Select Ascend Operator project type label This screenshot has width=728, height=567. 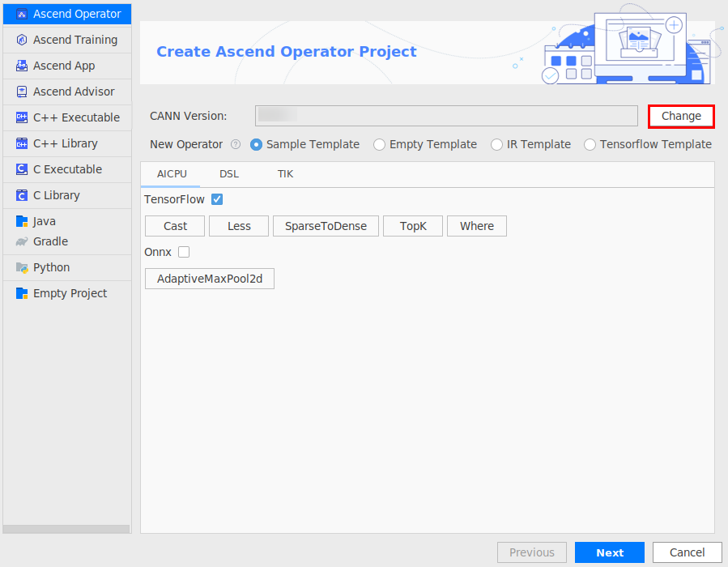click(x=77, y=14)
